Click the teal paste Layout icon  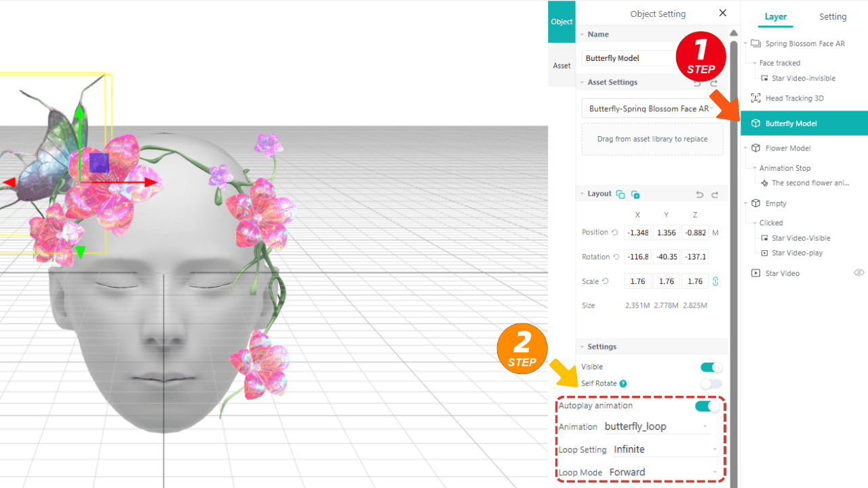(635, 195)
